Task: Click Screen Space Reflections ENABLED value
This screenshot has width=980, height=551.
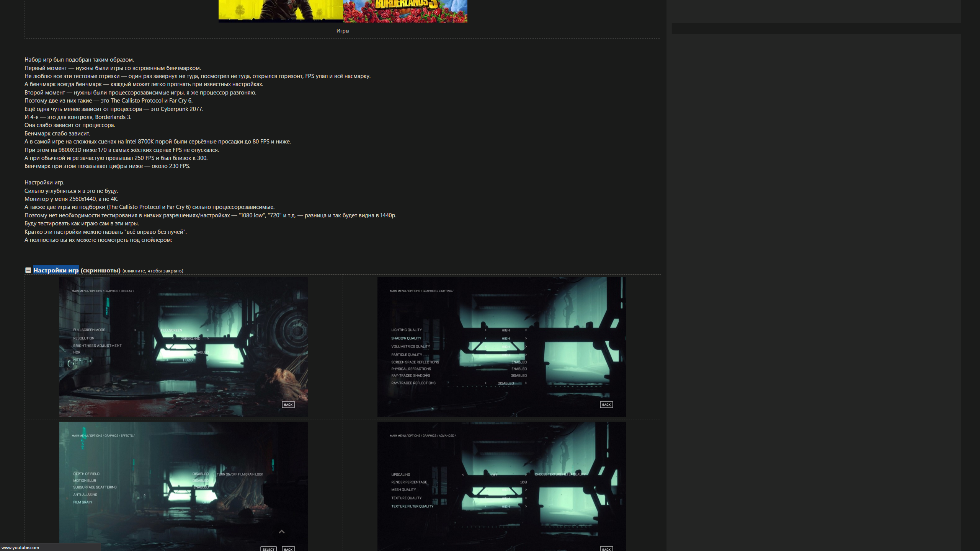Action: (519, 362)
